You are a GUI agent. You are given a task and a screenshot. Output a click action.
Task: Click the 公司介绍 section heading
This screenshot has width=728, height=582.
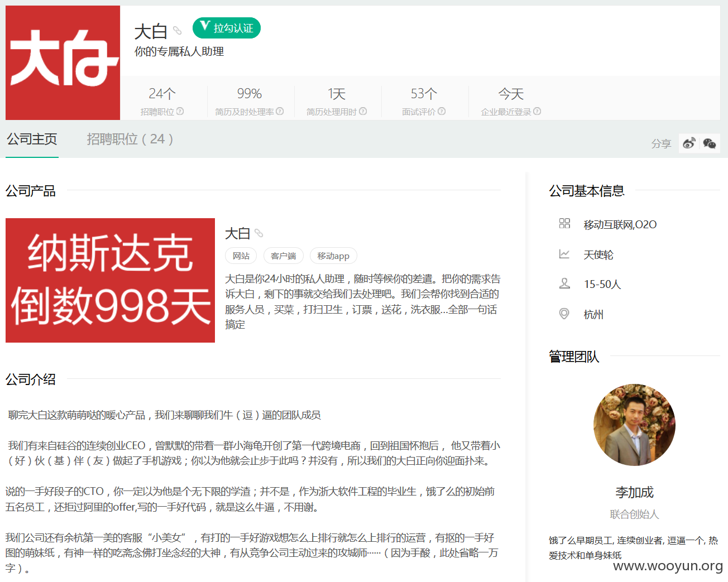pyautogui.click(x=31, y=379)
